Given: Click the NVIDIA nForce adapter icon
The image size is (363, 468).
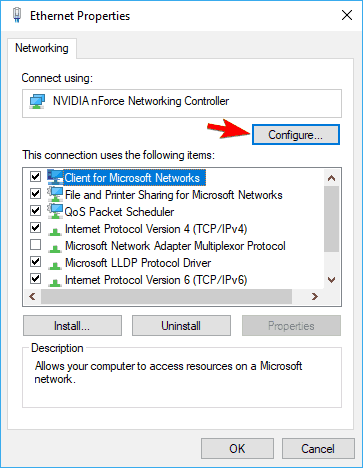Looking at the screenshot, I should click(x=37, y=101).
